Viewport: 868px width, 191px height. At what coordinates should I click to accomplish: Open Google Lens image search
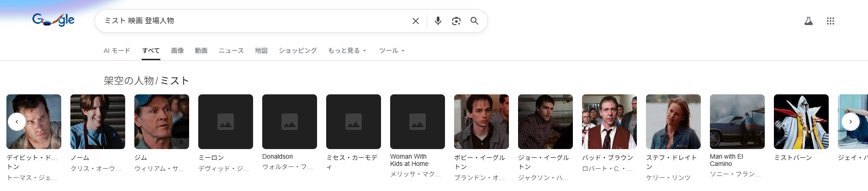pyautogui.click(x=456, y=21)
